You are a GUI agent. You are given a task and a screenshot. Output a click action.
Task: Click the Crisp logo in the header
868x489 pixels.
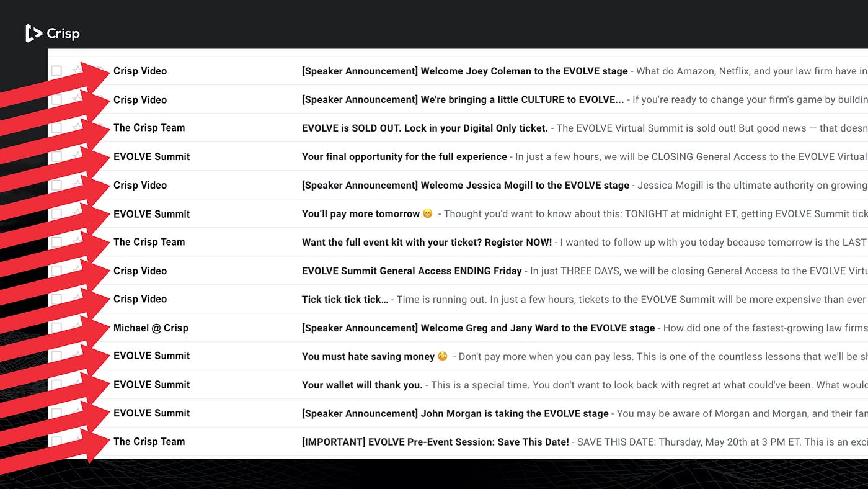coord(53,33)
